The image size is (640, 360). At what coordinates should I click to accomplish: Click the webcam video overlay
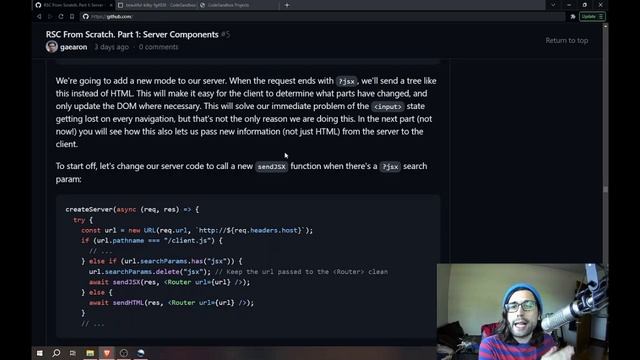pyautogui.click(x=522, y=311)
